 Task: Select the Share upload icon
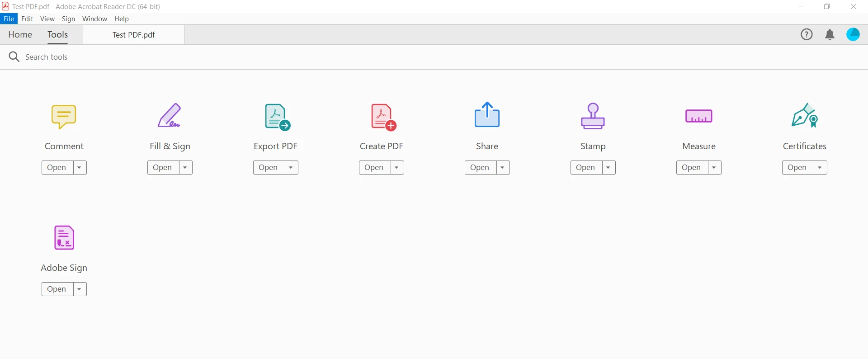coord(487,114)
